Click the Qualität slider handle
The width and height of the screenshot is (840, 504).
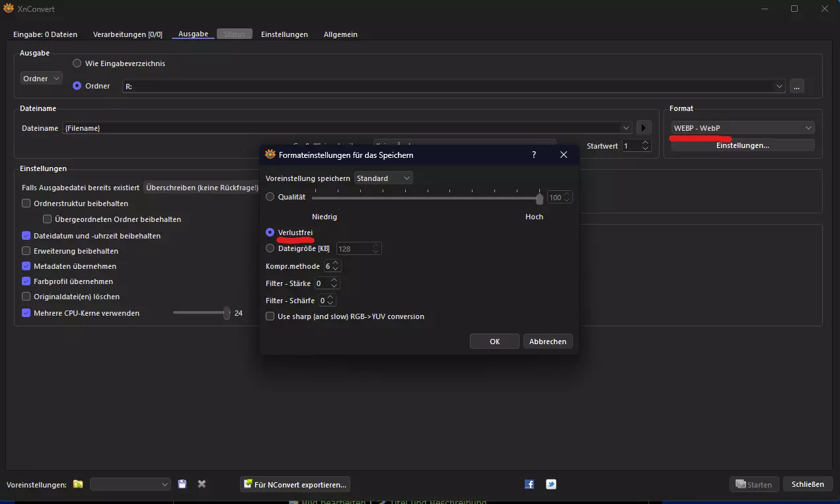540,198
